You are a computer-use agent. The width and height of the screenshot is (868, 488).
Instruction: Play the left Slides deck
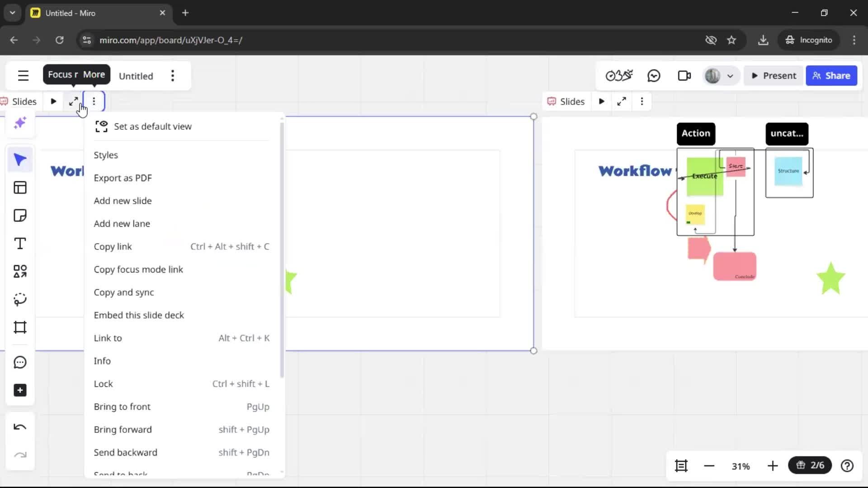tap(53, 101)
